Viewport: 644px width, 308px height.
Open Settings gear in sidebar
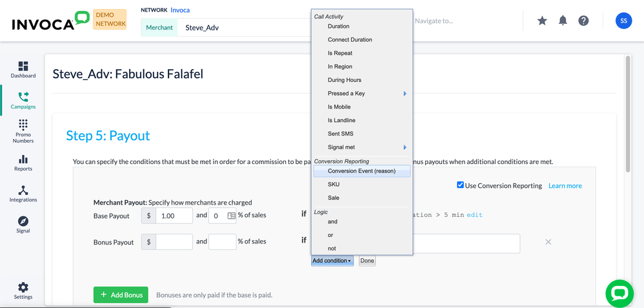click(x=23, y=291)
